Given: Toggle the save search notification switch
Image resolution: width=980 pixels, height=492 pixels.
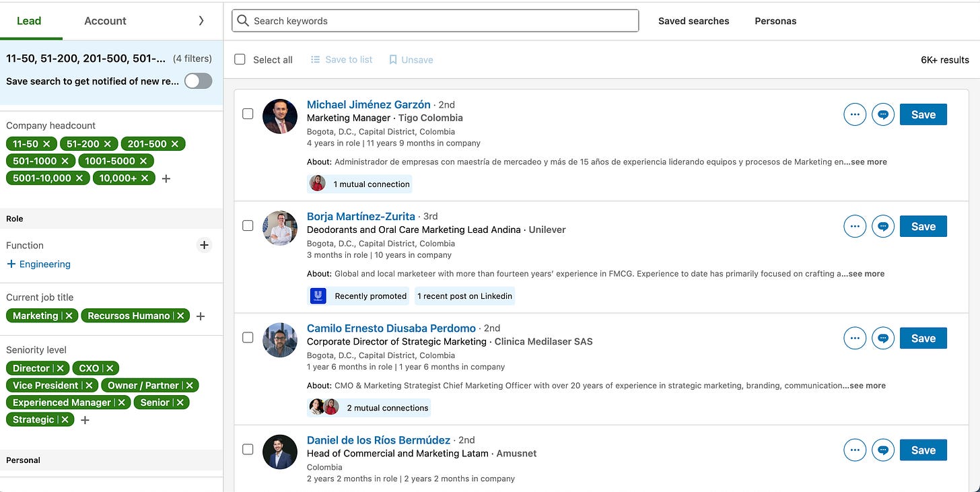Looking at the screenshot, I should (x=199, y=81).
